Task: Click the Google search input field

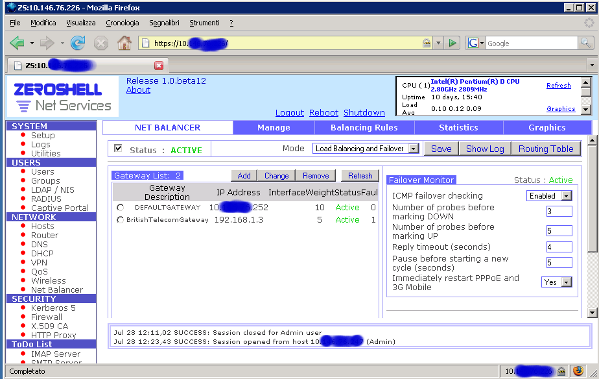Action: click(x=531, y=43)
